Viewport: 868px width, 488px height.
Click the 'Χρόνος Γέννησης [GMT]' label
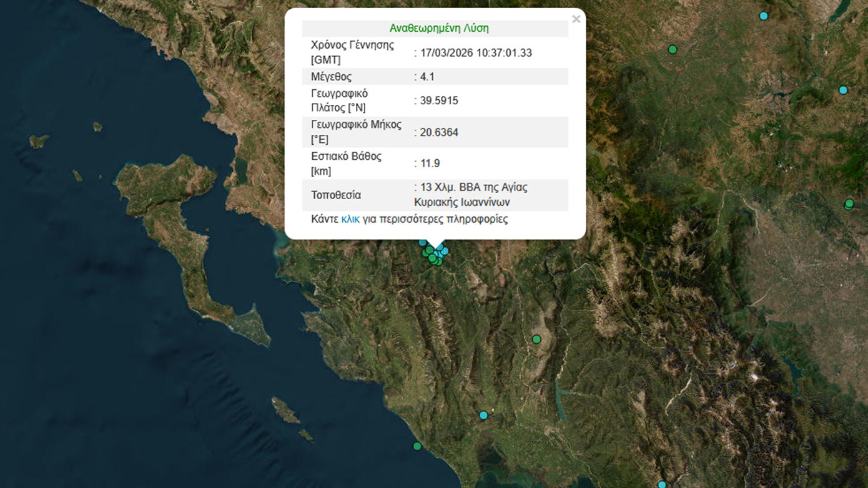pyautogui.click(x=352, y=52)
